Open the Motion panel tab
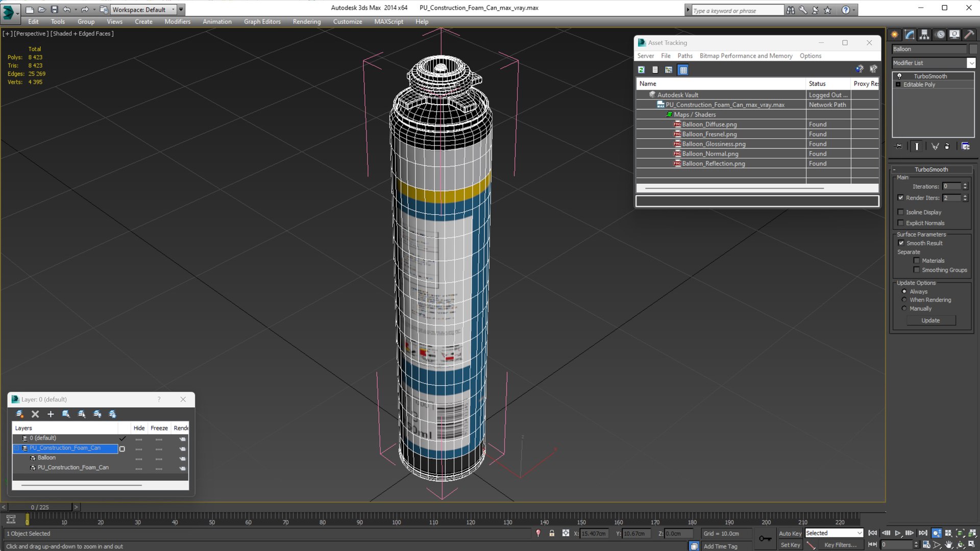980x551 pixels. 940,34
